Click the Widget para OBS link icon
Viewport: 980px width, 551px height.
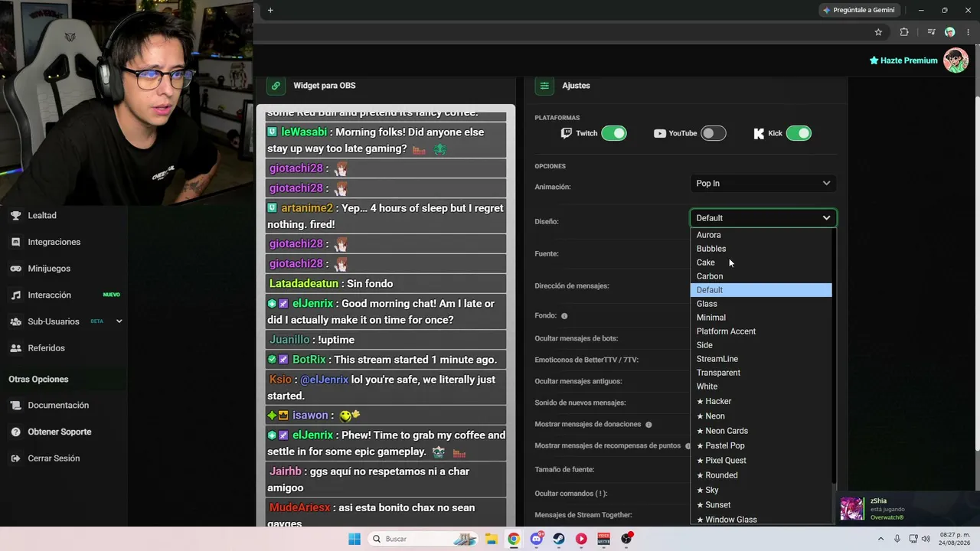tap(276, 86)
